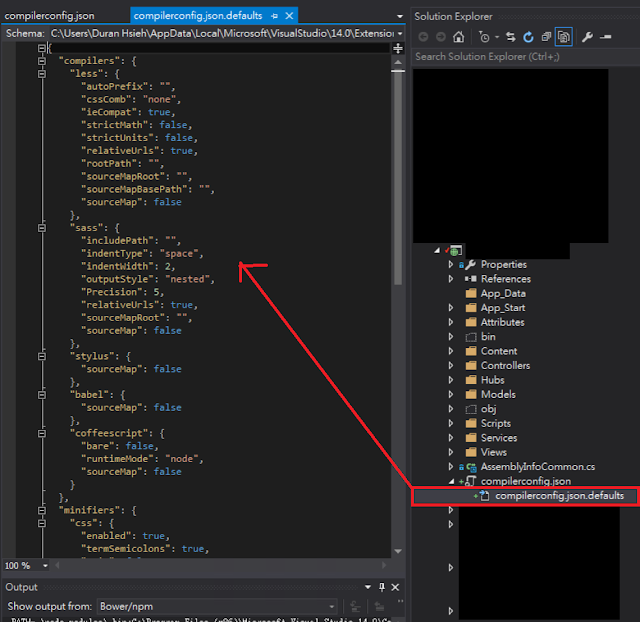Toggle auto-hide pin on Output panel
The height and width of the screenshot is (622, 640).
[x=382, y=587]
